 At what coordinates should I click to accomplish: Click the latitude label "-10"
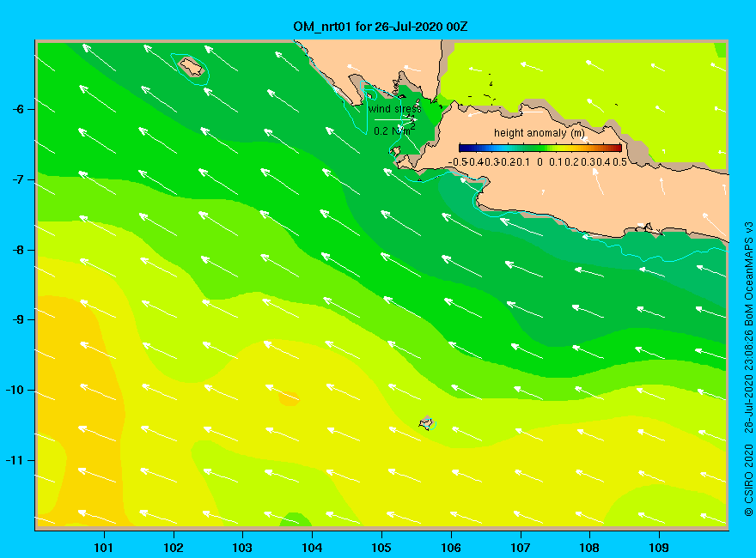pos(15,390)
